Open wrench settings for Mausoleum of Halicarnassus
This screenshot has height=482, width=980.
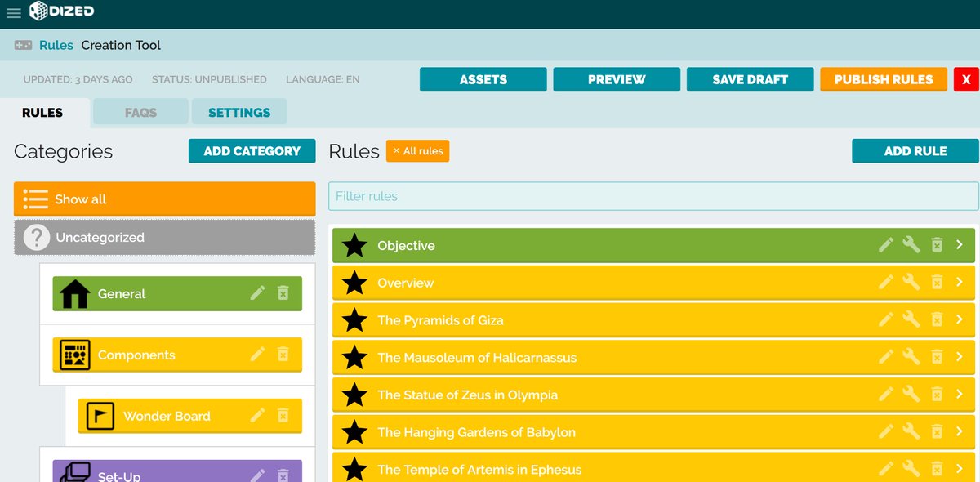[911, 357]
